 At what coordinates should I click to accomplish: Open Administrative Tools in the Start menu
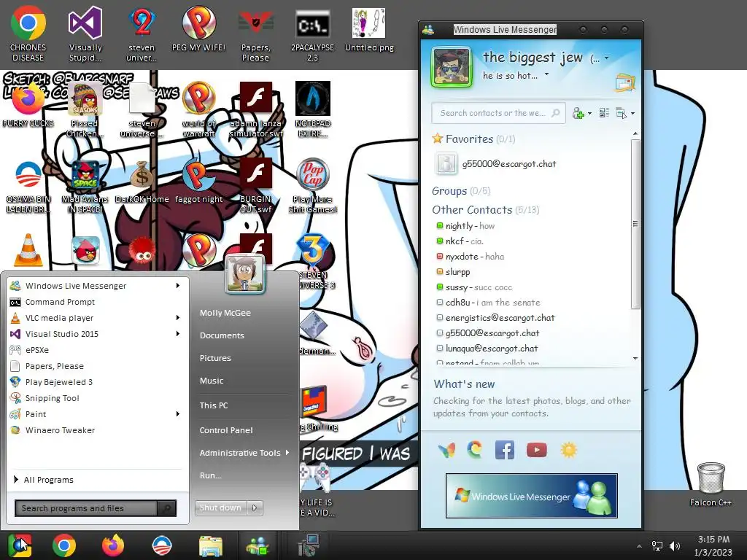click(244, 453)
